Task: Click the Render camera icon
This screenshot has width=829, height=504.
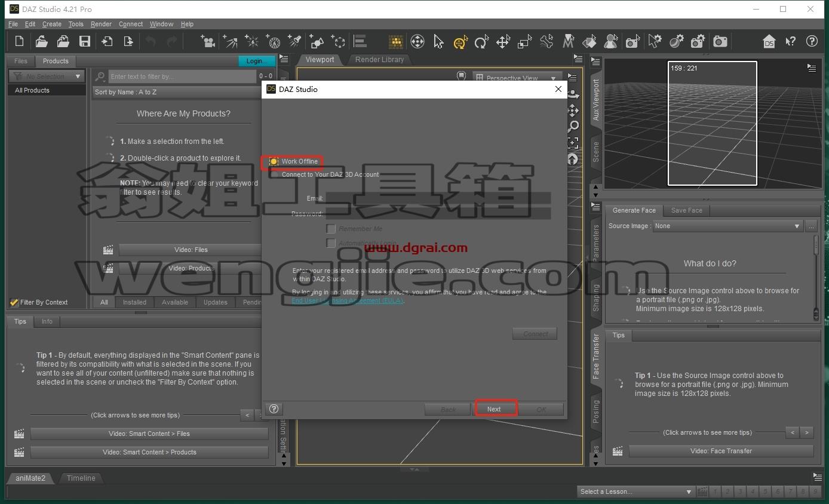Action: pyautogui.click(x=720, y=41)
